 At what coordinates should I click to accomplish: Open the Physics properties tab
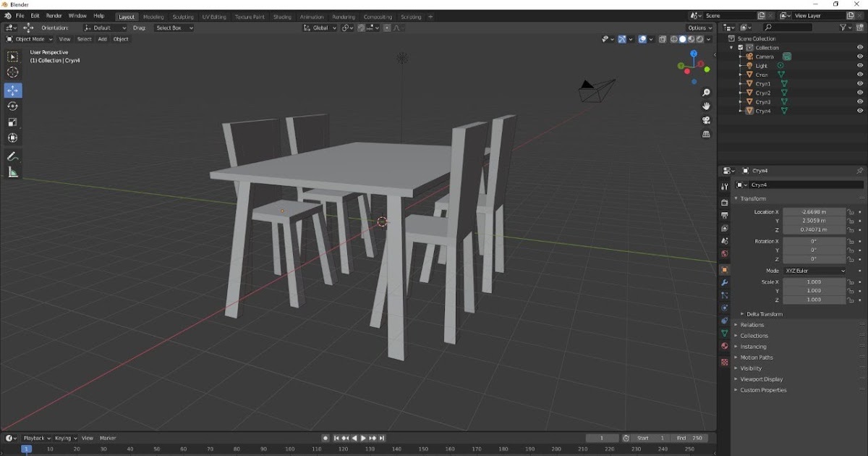point(724,306)
